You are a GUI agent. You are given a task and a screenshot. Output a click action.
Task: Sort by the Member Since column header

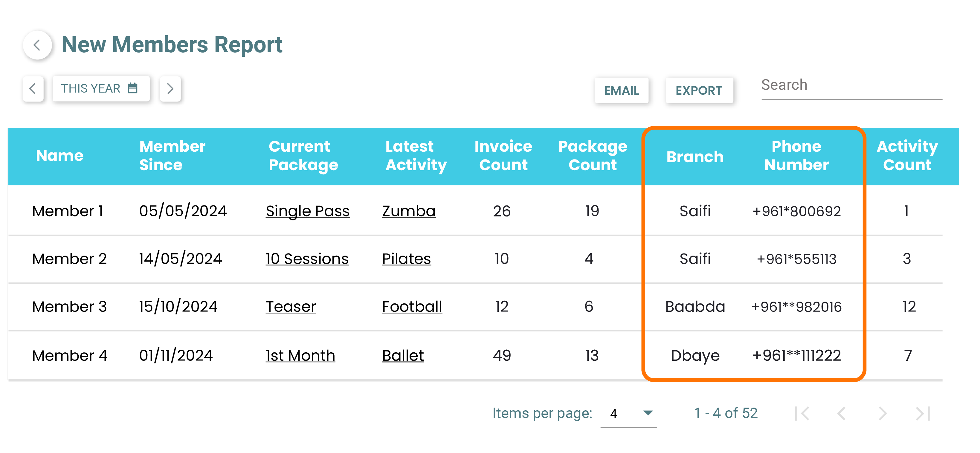pyautogui.click(x=172, y=156)
